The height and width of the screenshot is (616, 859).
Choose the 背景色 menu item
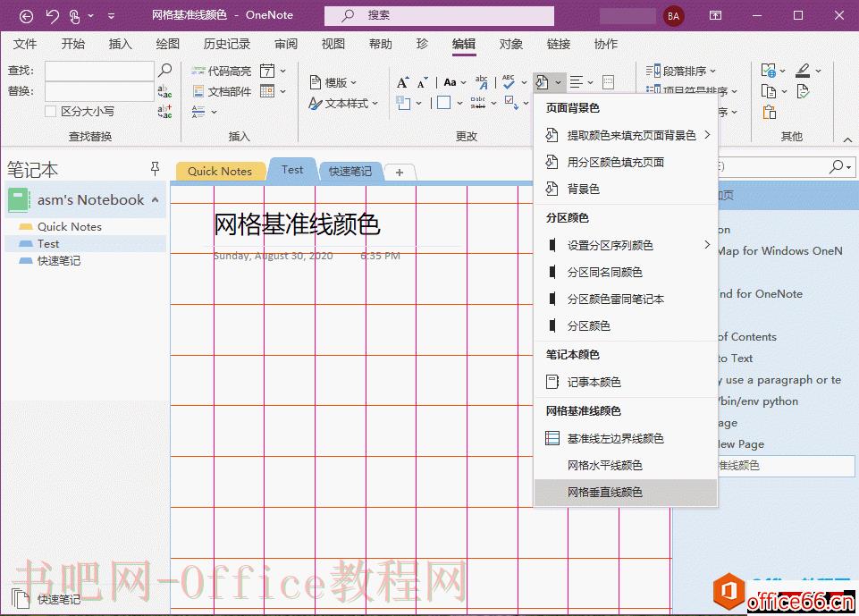pyautogui.click(x=625, y=189)
